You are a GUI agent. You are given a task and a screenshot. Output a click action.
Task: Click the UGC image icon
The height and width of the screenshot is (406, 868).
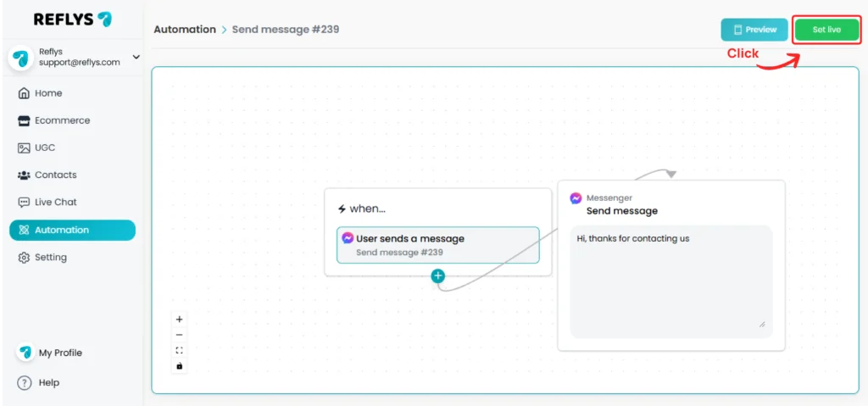[x=24, y=147]
